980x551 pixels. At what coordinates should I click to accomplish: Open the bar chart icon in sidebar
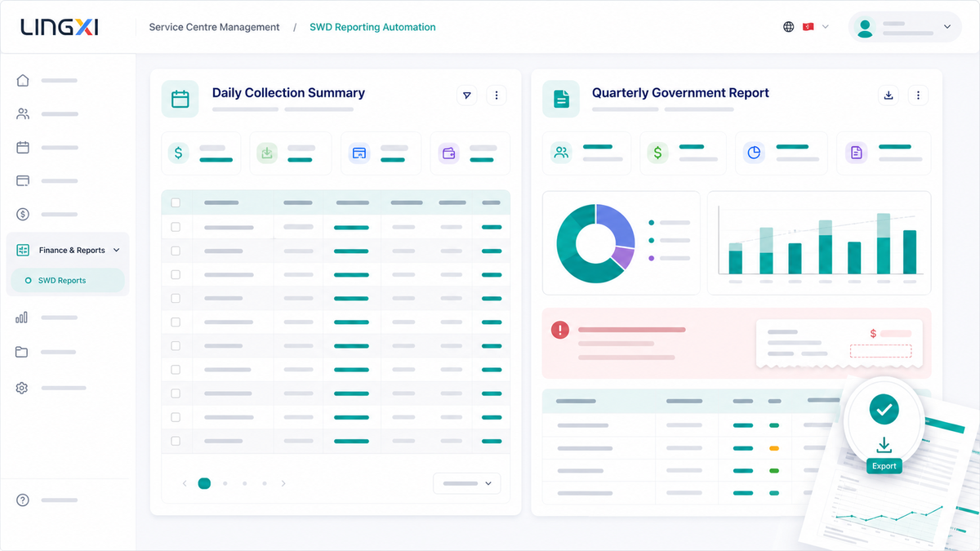[22, 317]
